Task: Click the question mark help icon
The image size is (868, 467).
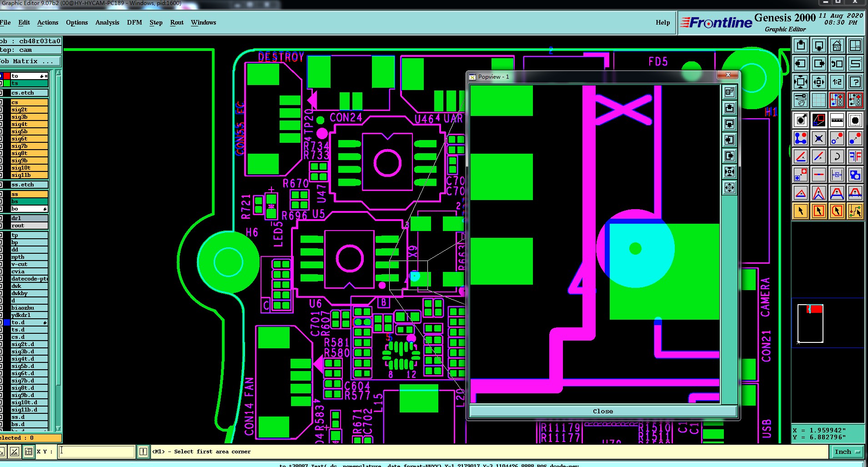Action: pos(855,82)
